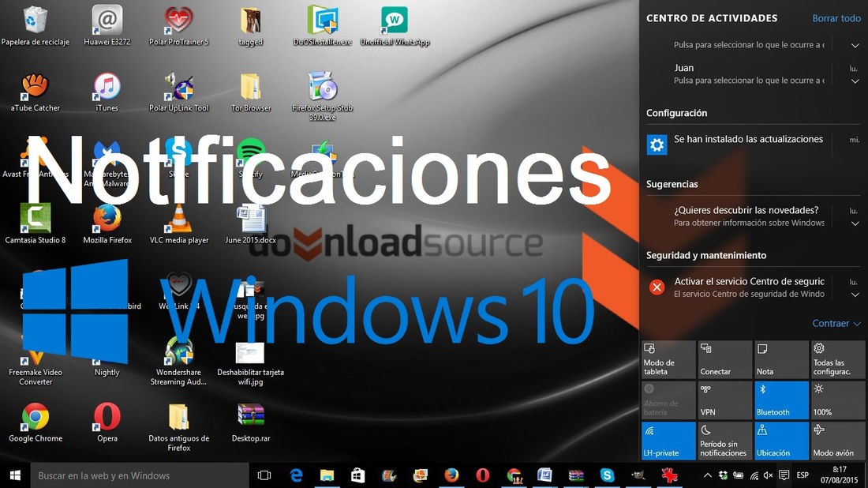Select the Tor Browser folder icon
Viewport: 868px width, 488px height.
point(251,92)
